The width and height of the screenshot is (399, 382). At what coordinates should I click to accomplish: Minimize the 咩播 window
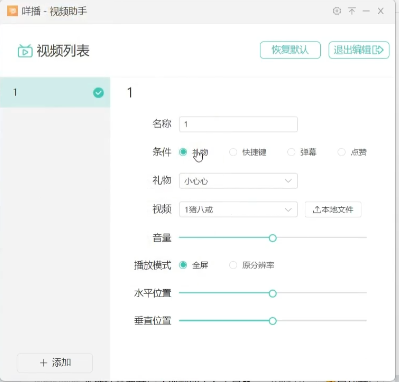pos(366,11)
